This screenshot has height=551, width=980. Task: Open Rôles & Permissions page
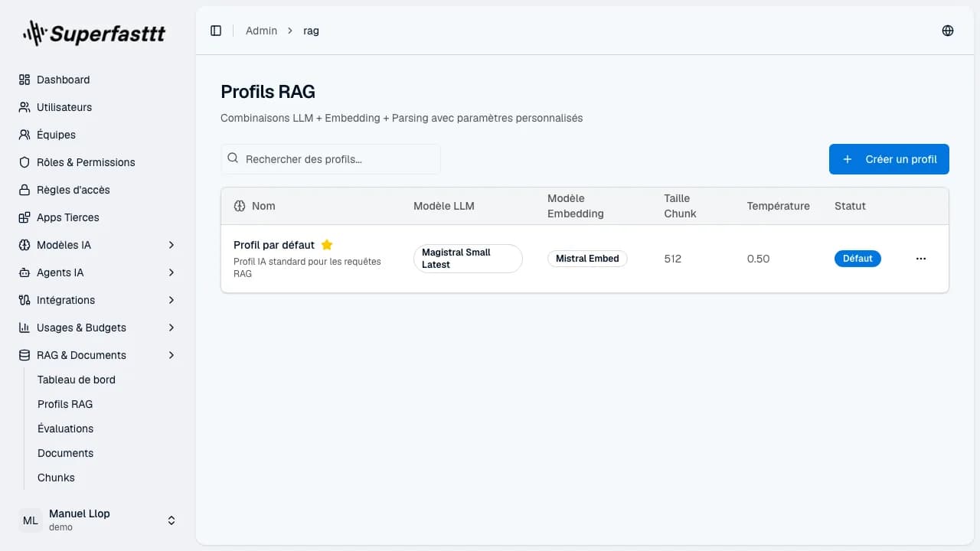tap(98, 162)
